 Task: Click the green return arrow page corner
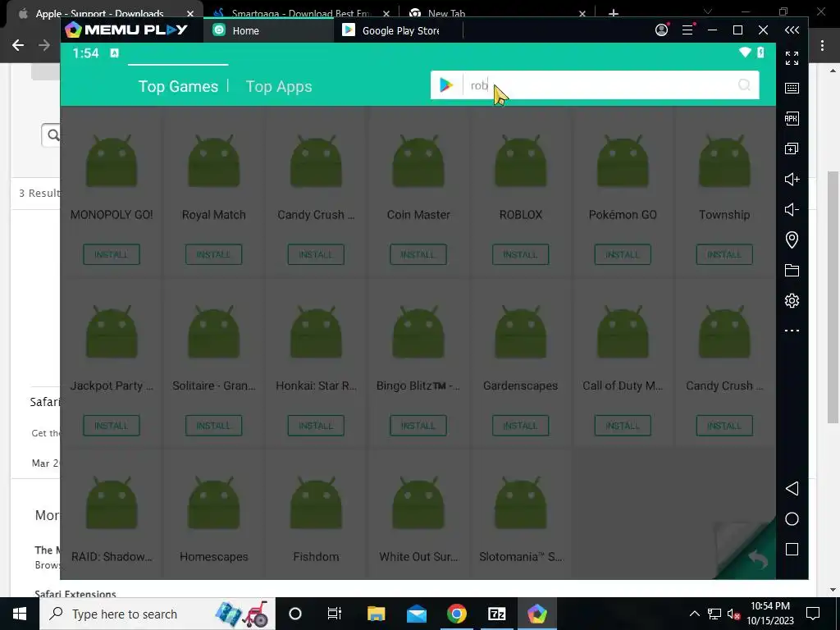[758, 559]
